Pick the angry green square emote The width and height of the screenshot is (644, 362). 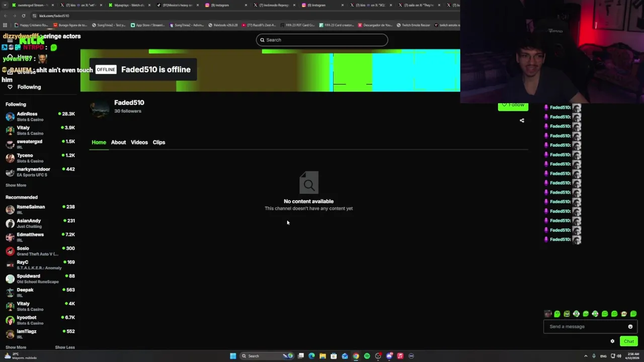point(567,314)
